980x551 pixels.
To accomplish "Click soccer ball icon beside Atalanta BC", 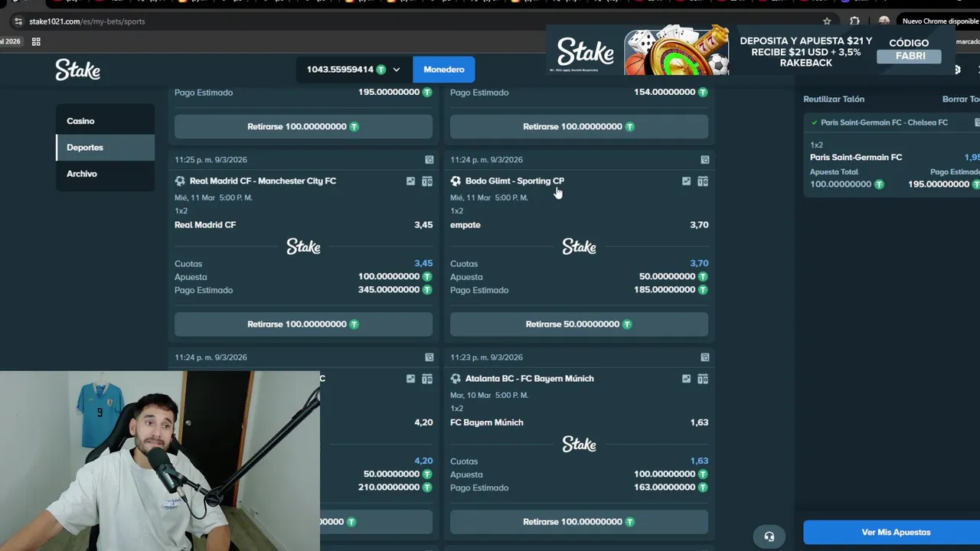I will click(x=456, y=379).
